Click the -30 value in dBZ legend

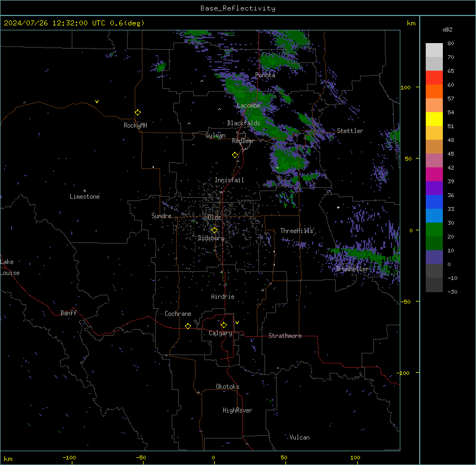coord(452,292)
